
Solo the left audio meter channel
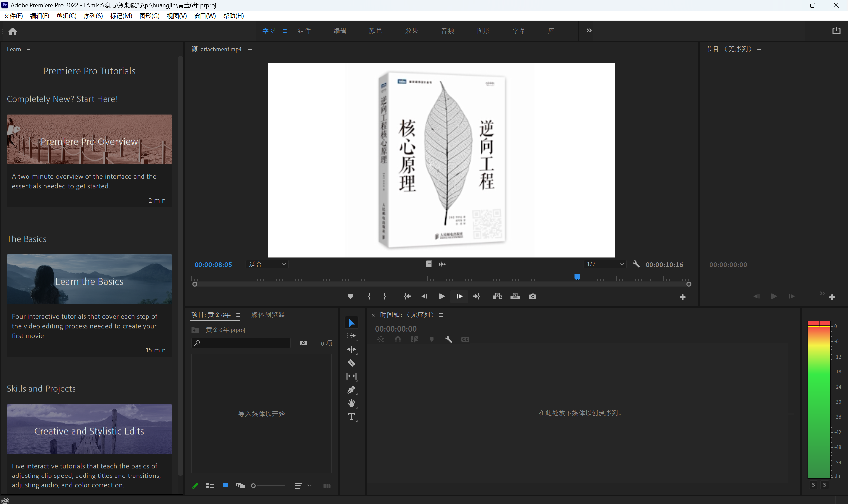(813, 485)
